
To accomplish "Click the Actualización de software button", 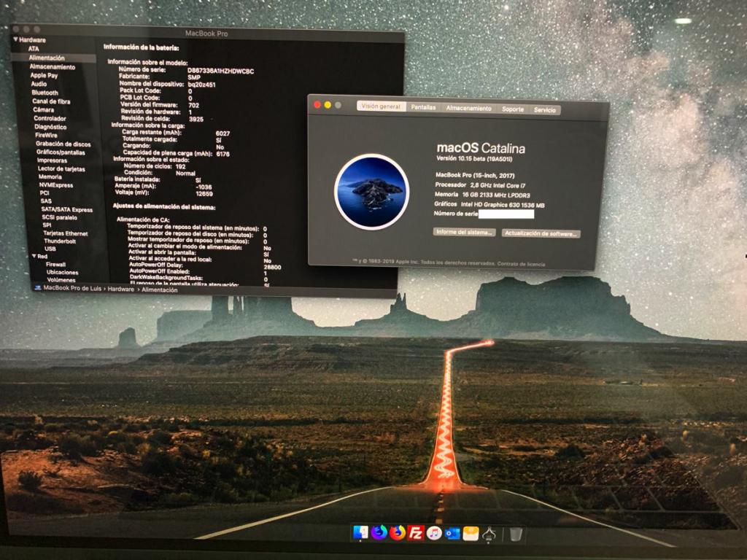I will coord(541,233).
